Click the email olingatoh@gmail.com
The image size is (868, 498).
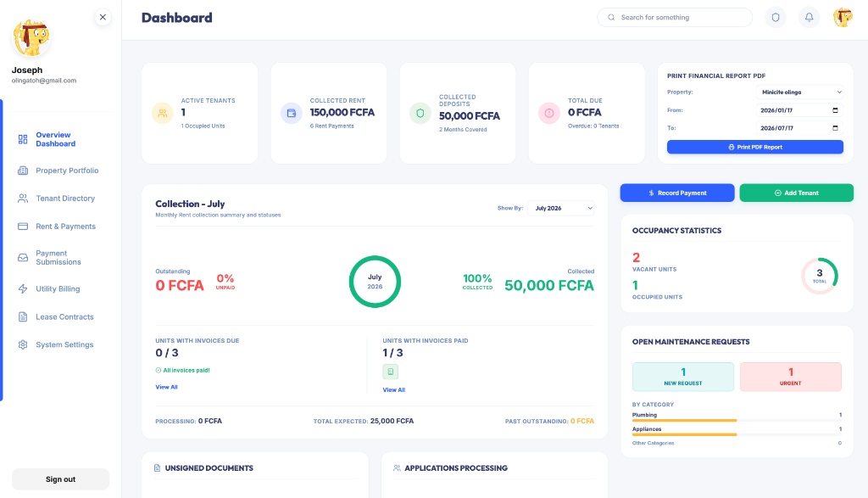44,81
